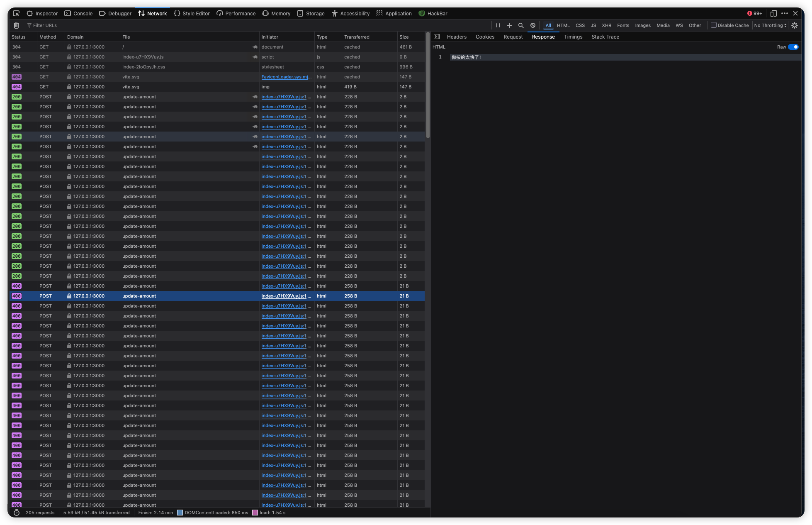
Task: Click the lock icon in the index-2IoOpyJh.css row
Action: (69, 67)
